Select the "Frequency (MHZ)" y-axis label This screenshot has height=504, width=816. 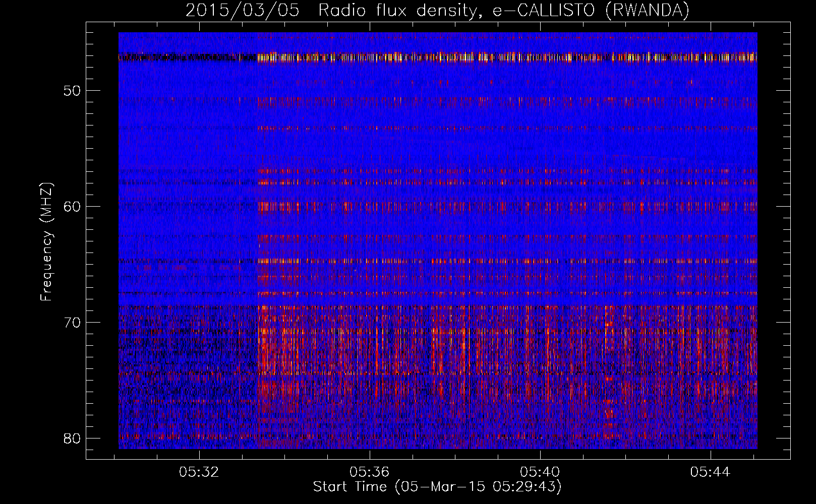[x=46, y=242]
